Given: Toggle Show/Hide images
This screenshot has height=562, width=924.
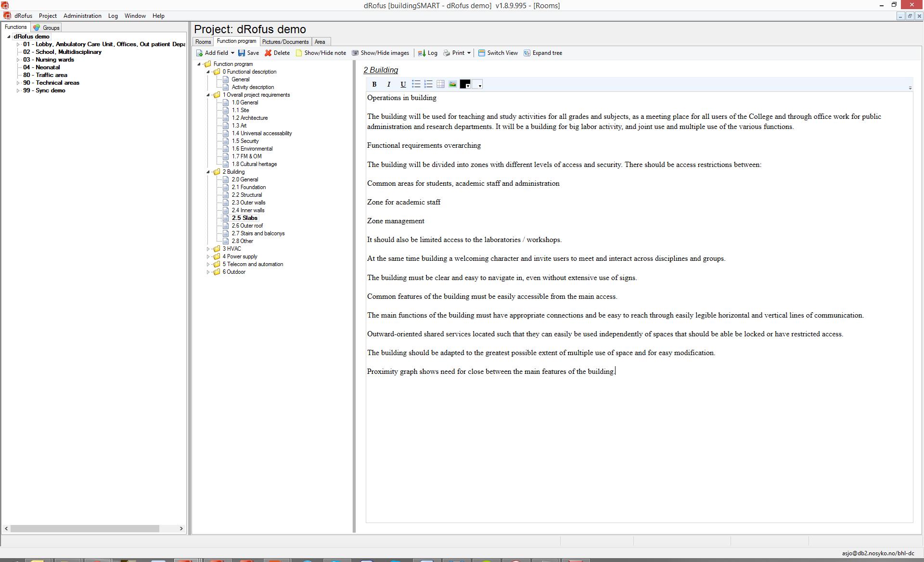Looking at the screenshot, I should click(x=380, y=53).
